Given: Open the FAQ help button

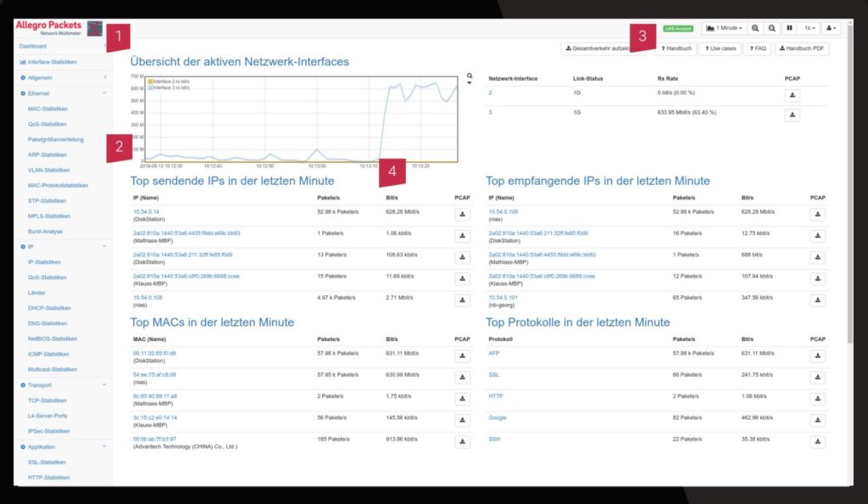Looking at the screenshot, I should coord(757,48).
